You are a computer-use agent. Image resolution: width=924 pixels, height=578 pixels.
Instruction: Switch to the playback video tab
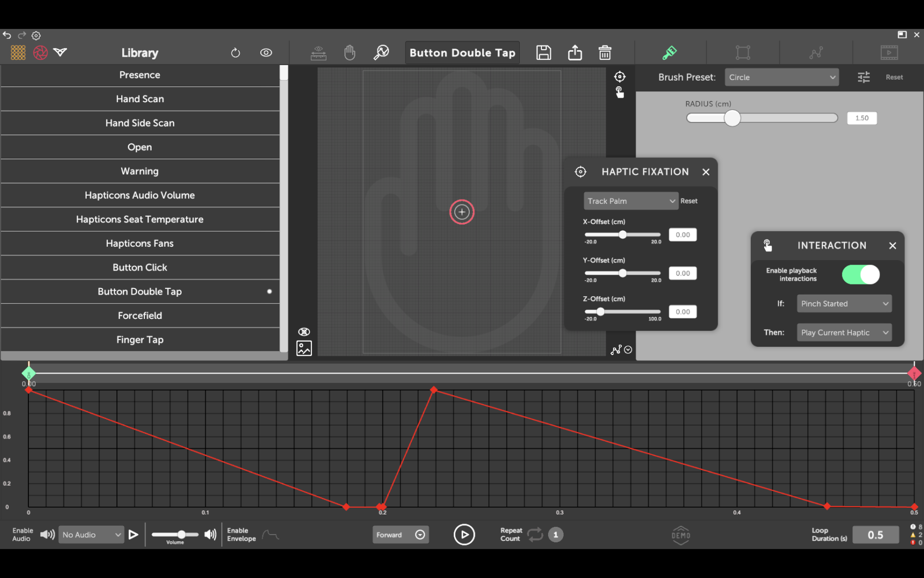click(x=889, y=53)
